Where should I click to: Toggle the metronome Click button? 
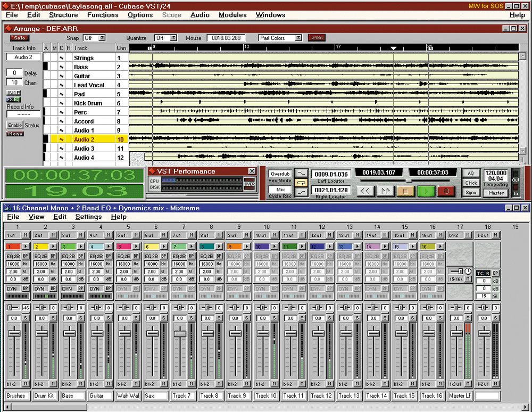471,183
